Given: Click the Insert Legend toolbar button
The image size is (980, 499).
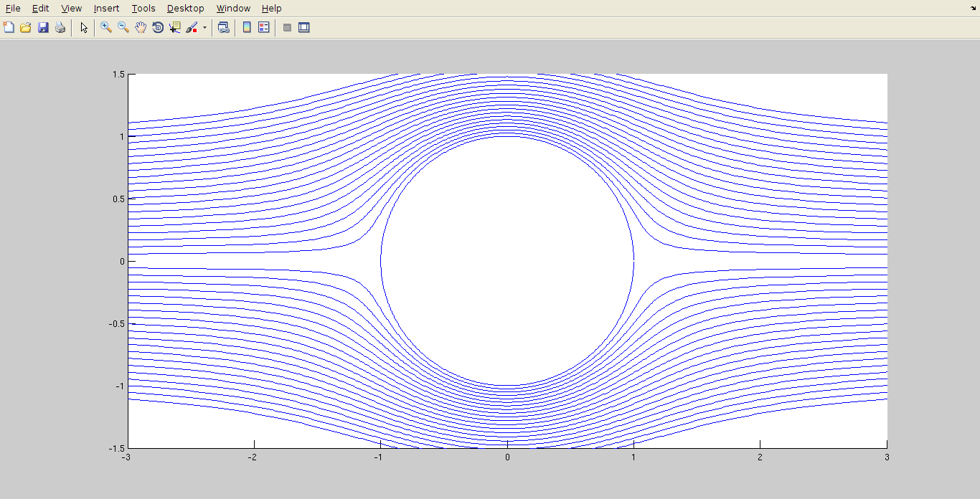Looking at the screenshot, I should coord(264,28).
